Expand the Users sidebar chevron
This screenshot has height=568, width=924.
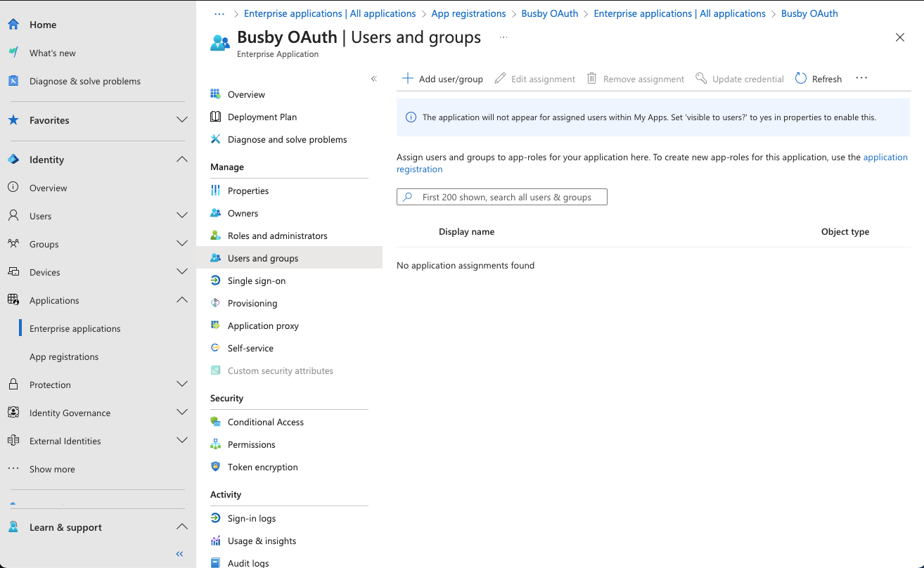tap(182, 216)
